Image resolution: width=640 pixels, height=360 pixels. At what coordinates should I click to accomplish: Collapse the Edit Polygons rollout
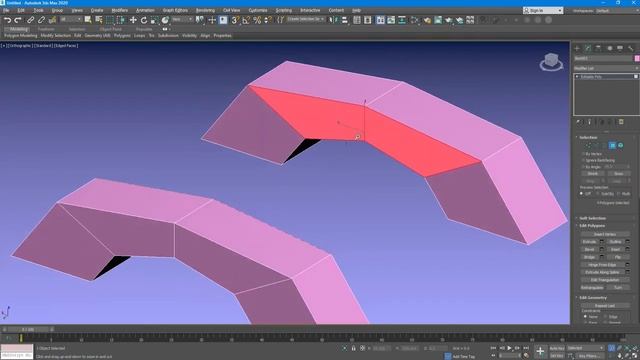pos(592,225)
